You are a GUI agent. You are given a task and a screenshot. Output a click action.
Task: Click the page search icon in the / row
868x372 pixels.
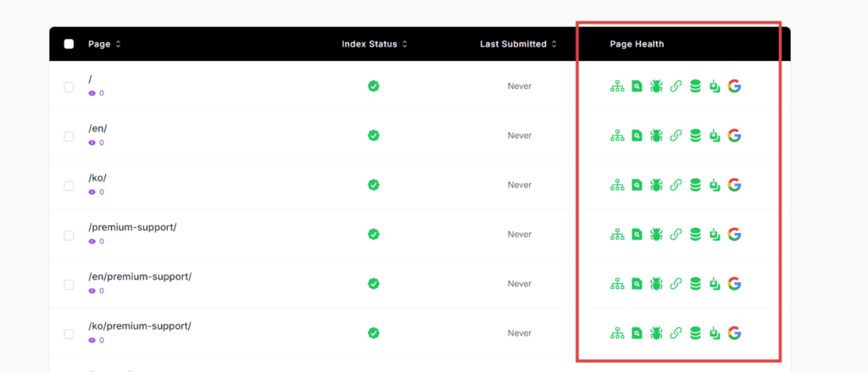click(637, 86)
